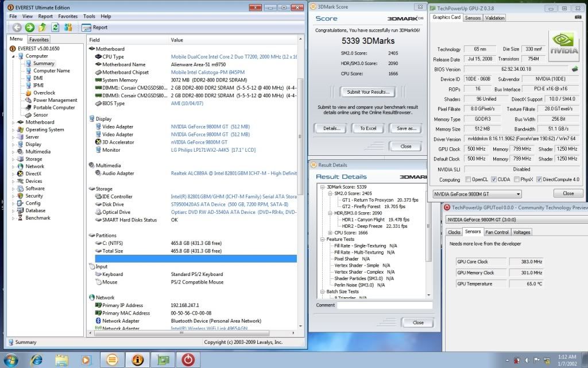Click the Details button in 3DMark Score

click(331, 128)
